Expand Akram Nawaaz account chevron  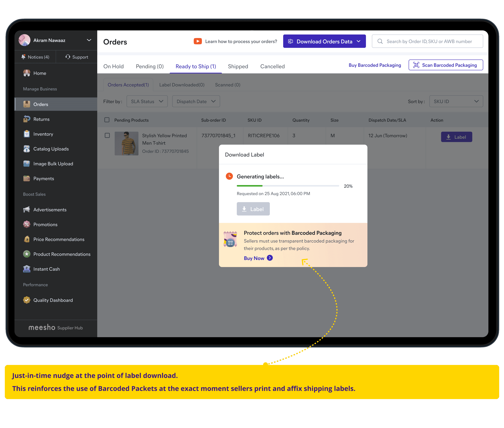[x=89, y=40]
